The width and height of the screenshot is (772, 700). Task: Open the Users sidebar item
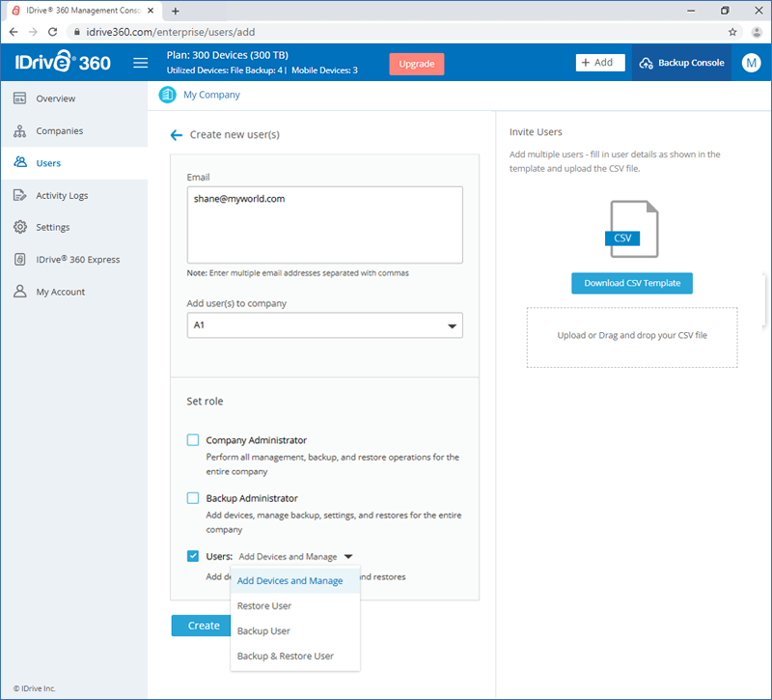74,162
